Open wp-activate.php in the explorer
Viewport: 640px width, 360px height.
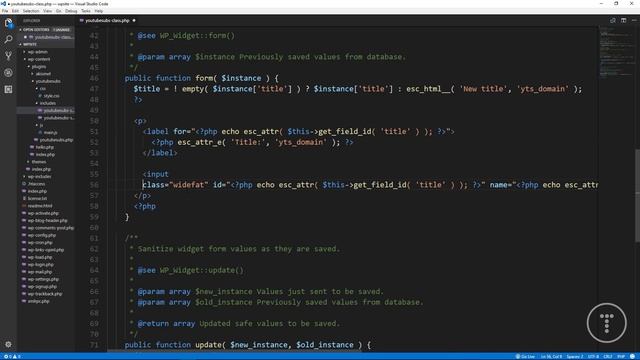tap(42, 213)
